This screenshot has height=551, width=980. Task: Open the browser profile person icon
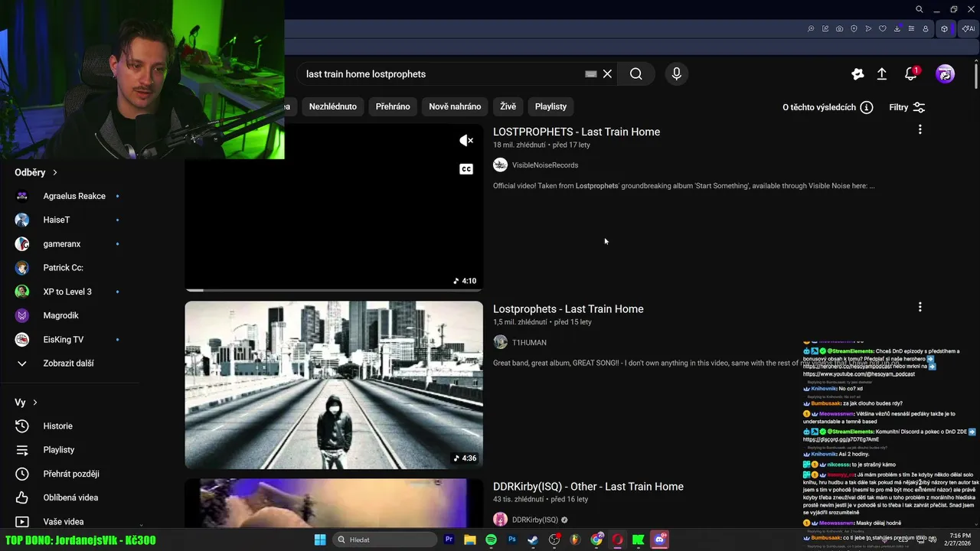pyautogui.click(x=926, y=29)
